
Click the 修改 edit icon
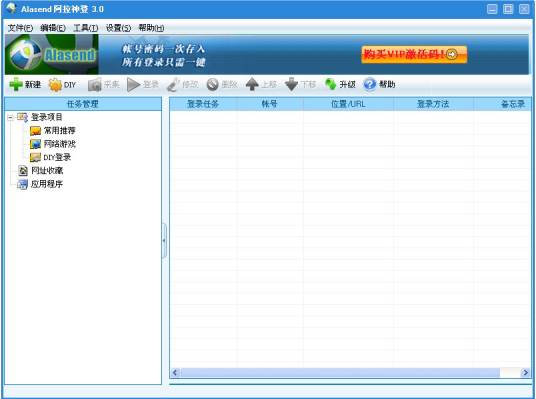pyautogui.click(x=173, y=84)
